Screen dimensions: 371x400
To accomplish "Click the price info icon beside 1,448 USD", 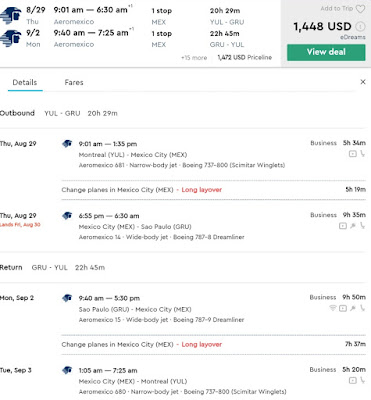I will [360, 26].
